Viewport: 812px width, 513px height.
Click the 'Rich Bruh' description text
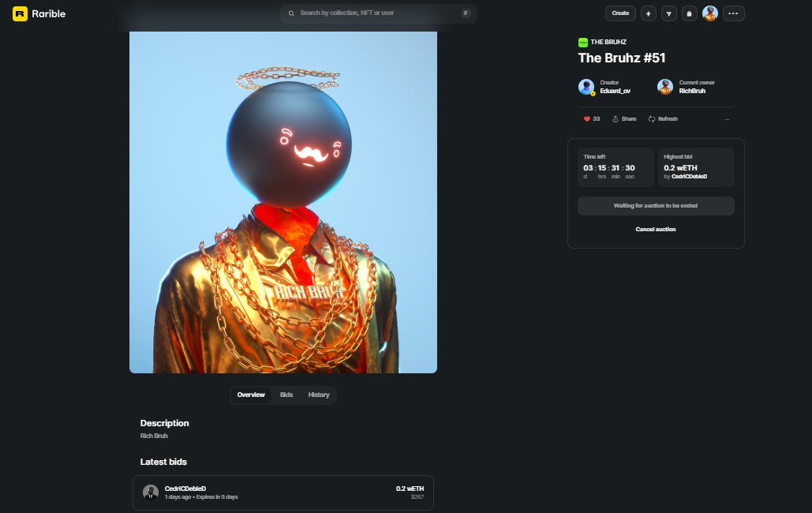(154, 436)
